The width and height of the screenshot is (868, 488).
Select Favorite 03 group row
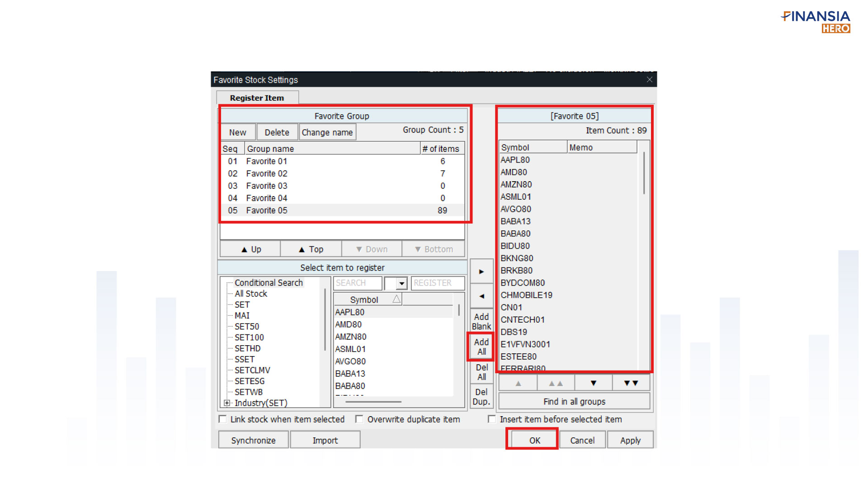click(x=342, y=186)
